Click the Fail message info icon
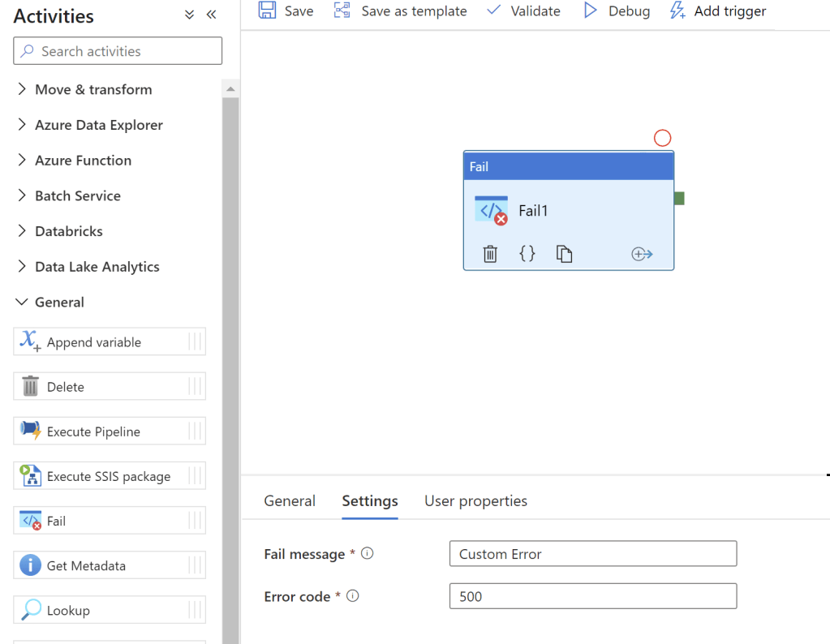The width and height of the screenshot is (830, 644). tap(367, 554)
